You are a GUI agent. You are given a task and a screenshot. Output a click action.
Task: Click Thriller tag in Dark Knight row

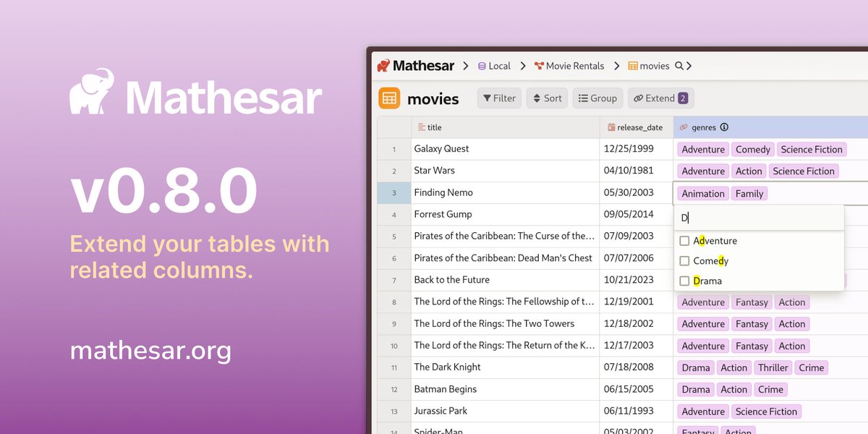pos(773,368)
